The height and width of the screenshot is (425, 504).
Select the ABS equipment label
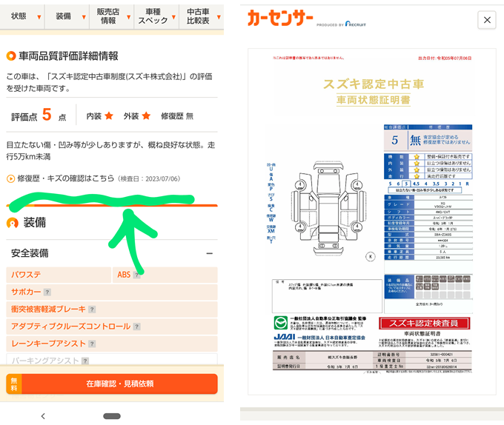pos(124,275)
